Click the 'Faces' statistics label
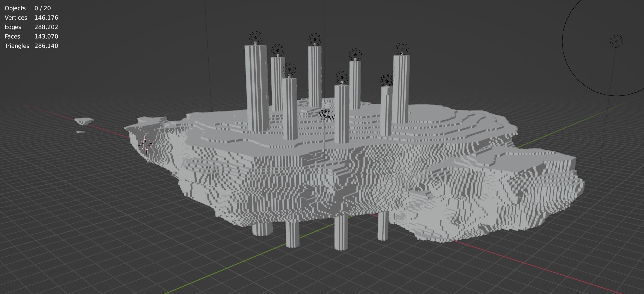Viewport: 644px width, 294px height. (12, 36)
